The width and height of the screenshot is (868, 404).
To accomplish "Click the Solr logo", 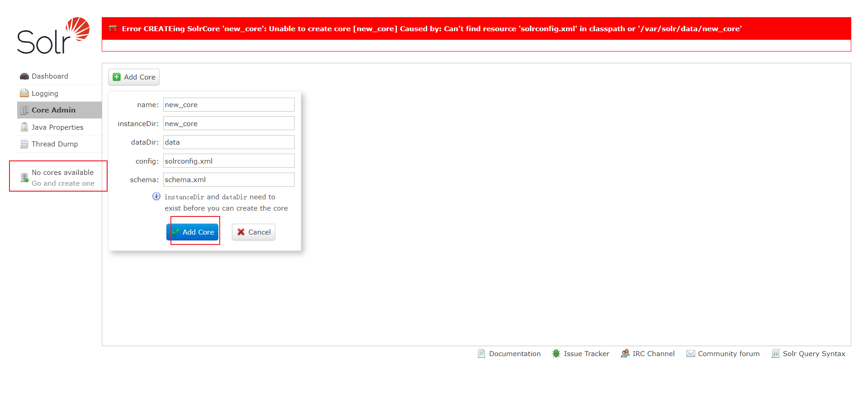I will [53, 35].
